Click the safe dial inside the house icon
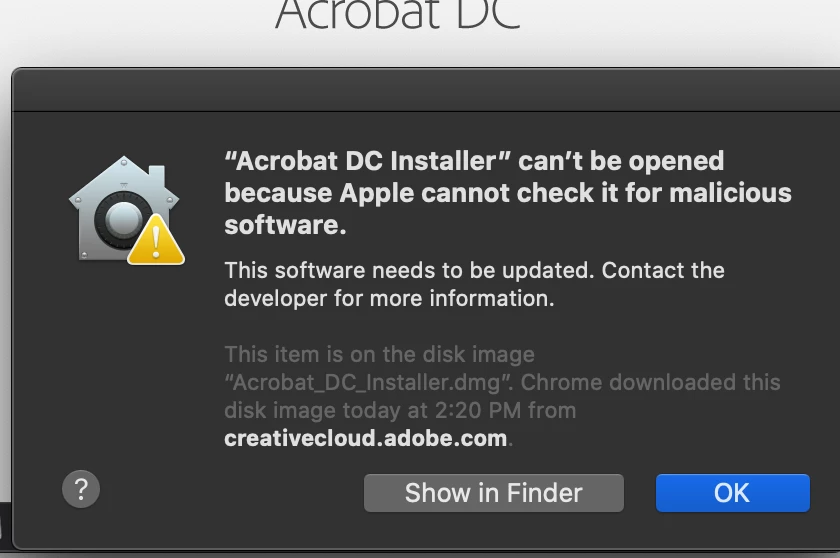This screenshot has width=840, height=558. point(122,220)
